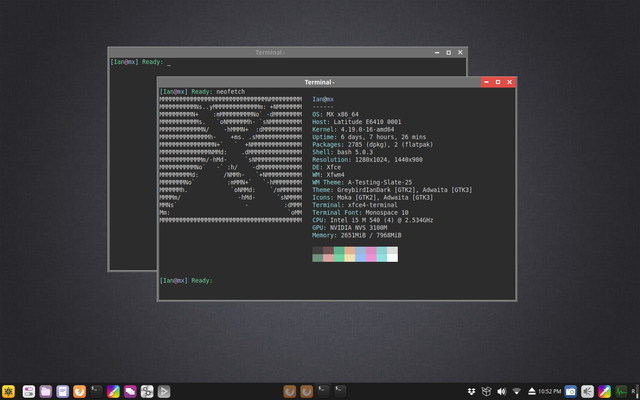
Task: Click the "Kernel: 4.19.0-16-amd64" line
Action: pyautogui.click(x=353, y=129)
